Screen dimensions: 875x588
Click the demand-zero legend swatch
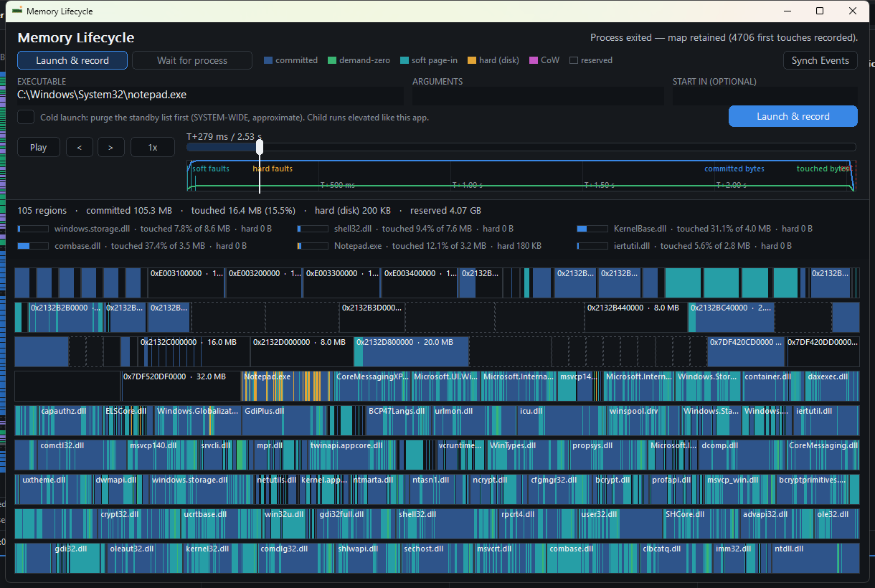tap(332, 60)
